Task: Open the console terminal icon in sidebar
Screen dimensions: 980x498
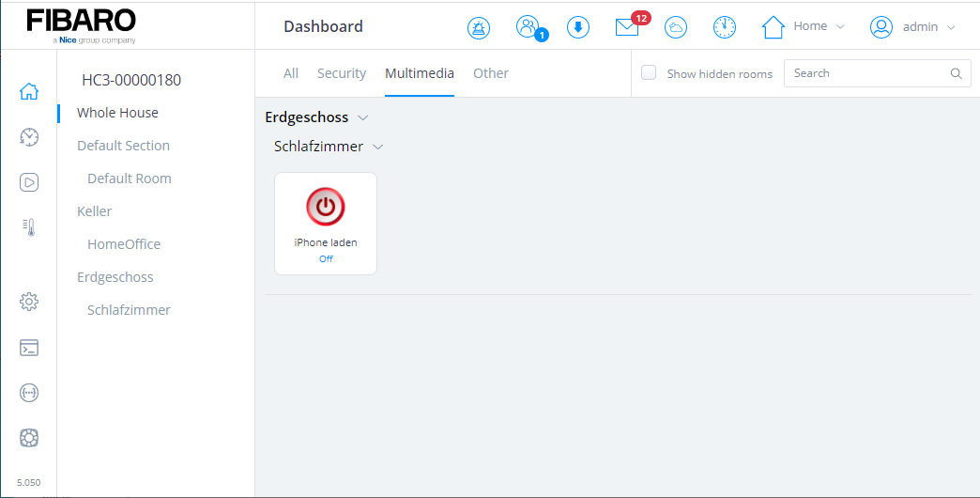Action: pos(29,348)
